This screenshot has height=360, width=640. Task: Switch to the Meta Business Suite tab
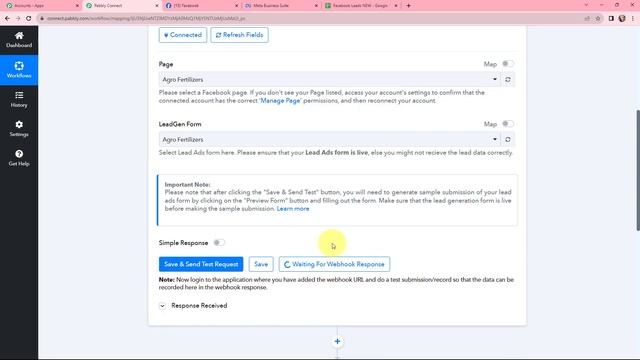(280, 6)
